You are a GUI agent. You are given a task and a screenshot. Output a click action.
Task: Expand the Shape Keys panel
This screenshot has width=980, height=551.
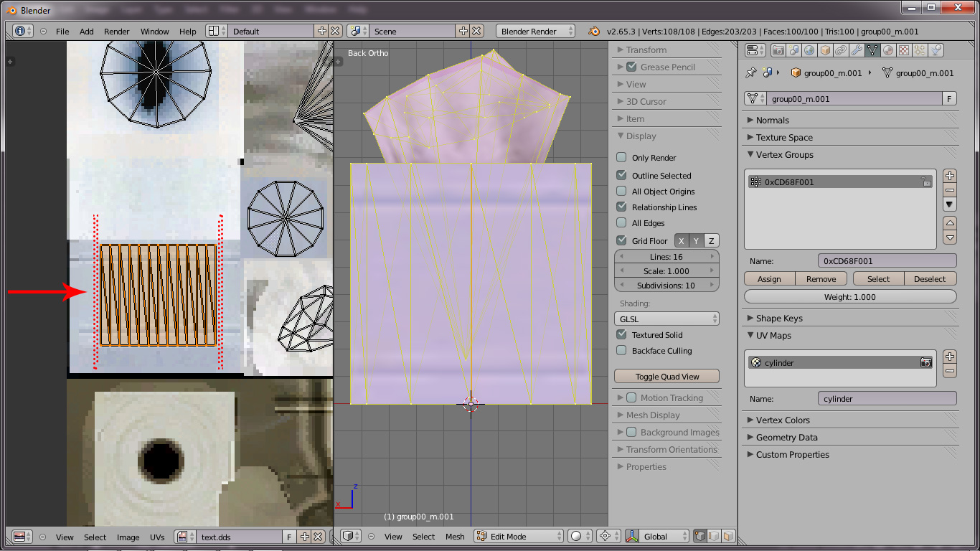(779, 318)
